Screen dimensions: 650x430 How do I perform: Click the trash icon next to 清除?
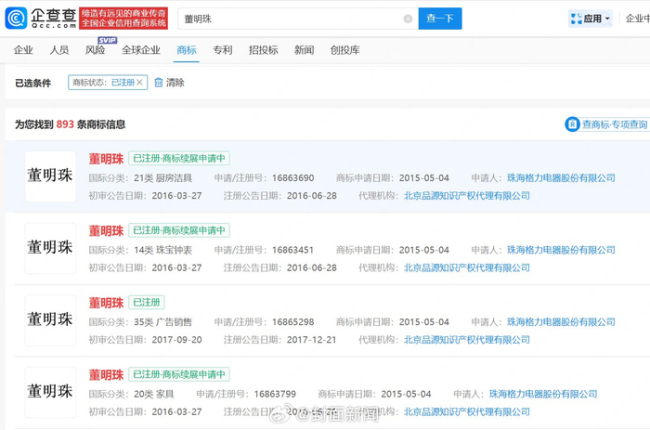158,83
